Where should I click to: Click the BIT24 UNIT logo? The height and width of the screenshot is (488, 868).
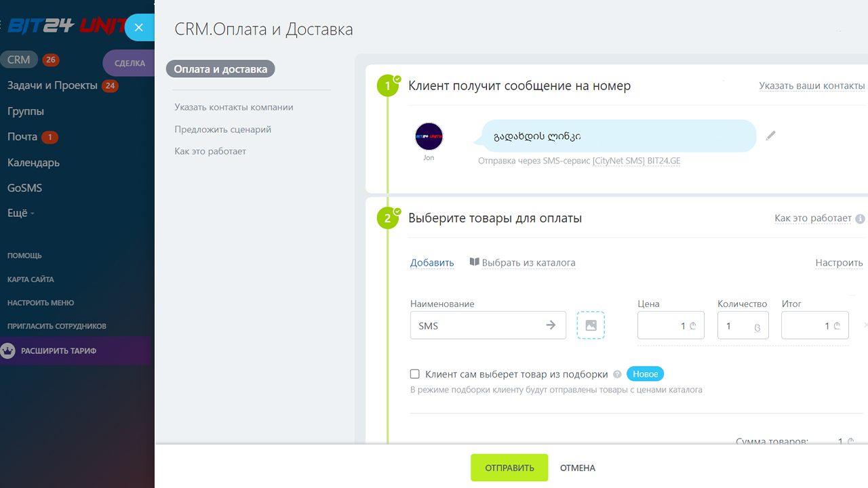tap(66, 27)
